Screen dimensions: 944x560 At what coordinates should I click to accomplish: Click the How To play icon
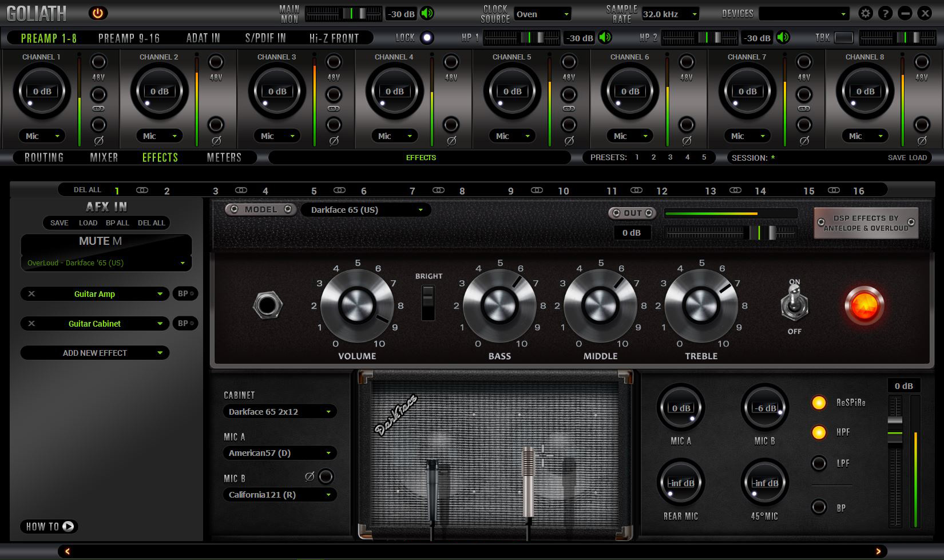68,526
